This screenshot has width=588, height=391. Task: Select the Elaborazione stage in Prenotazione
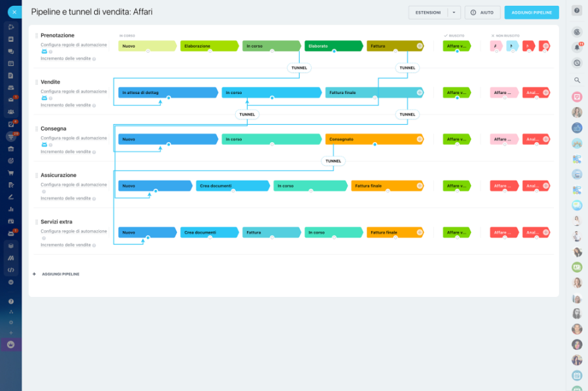209,46
